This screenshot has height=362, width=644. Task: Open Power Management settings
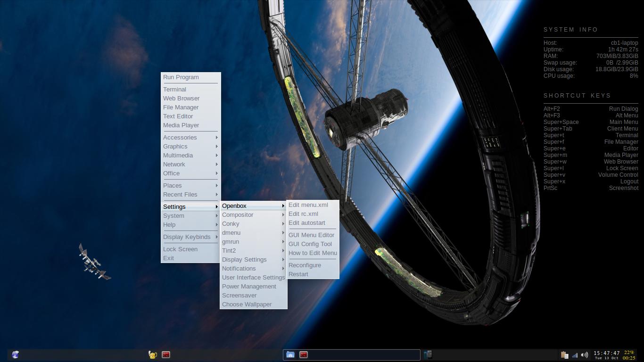[254, 287]
